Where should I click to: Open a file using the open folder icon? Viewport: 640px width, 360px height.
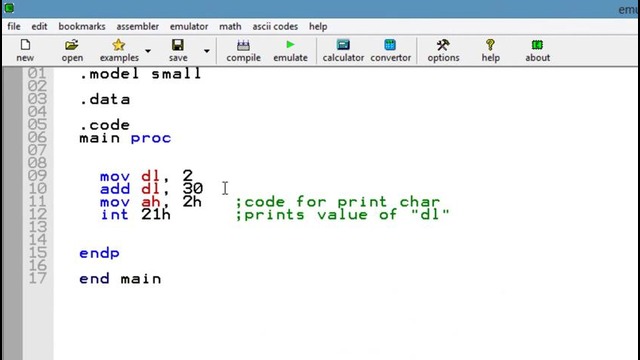[x=72, y=45]
